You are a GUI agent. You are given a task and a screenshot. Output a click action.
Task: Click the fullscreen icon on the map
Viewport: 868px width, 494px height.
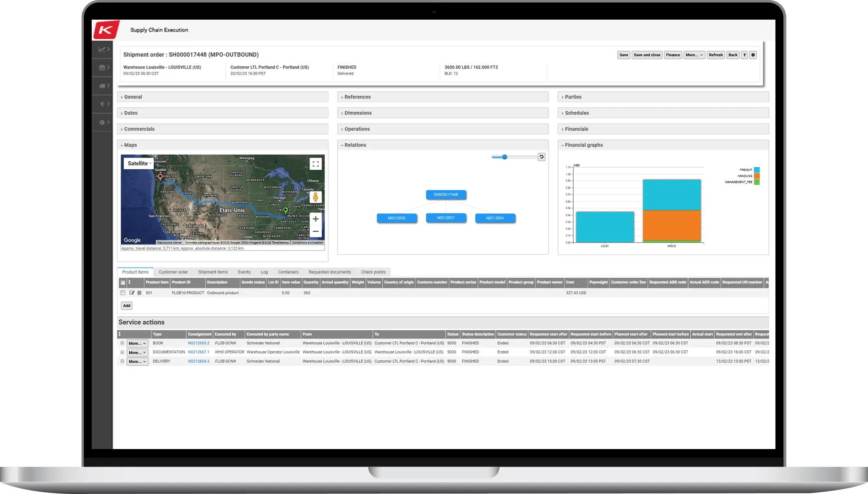coord(316,164)
